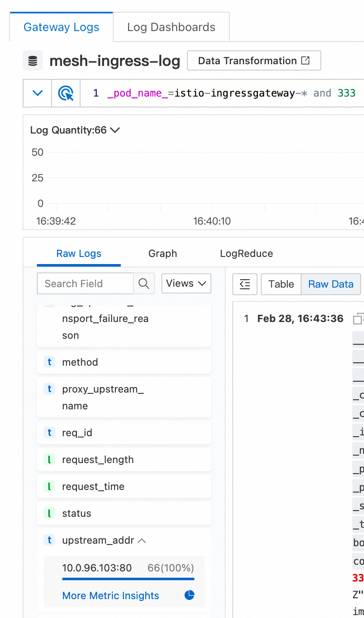Collapse the upstream_addr field details
The image size is (364, 618).
tap(142, 540)
